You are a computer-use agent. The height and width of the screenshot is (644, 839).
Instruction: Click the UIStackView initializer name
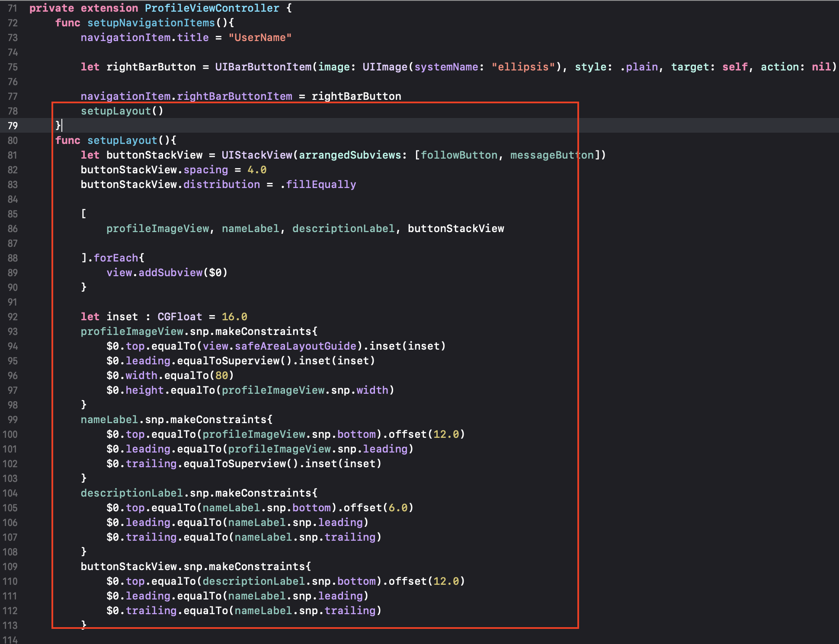click(257, 155)
